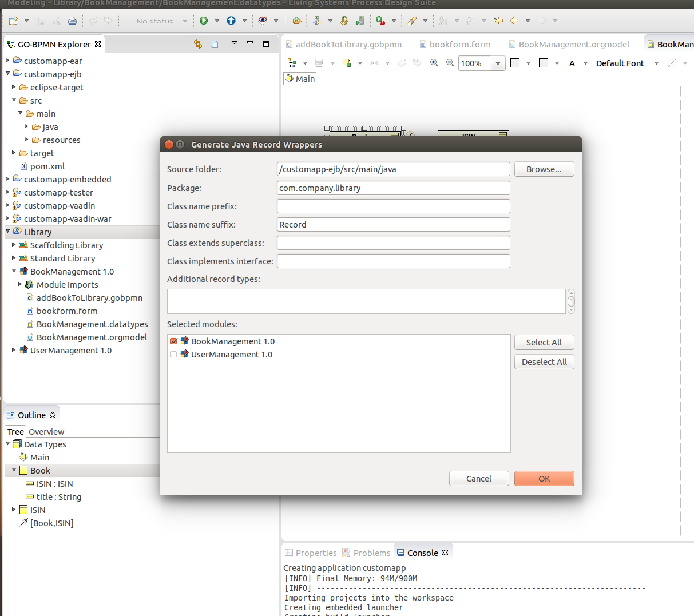Click the fill color square icon
The width and height of the screenshot is (694, 616).
click(515, 63)
